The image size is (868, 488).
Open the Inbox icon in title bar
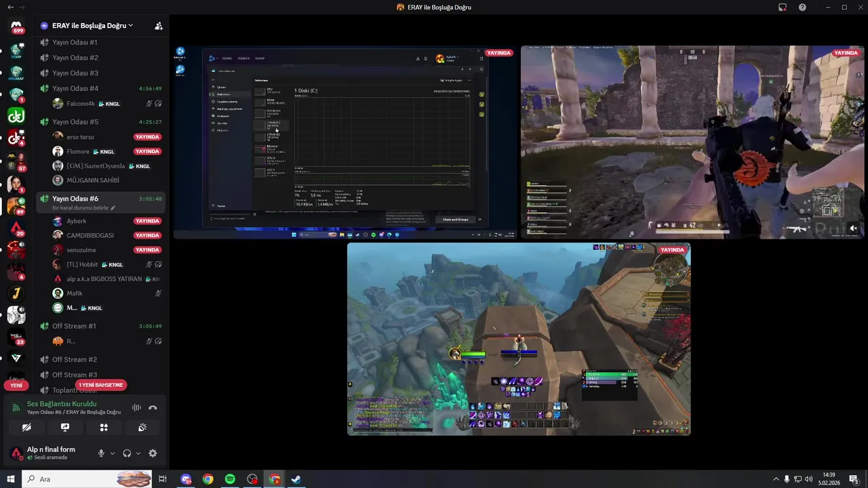point(783,7)
